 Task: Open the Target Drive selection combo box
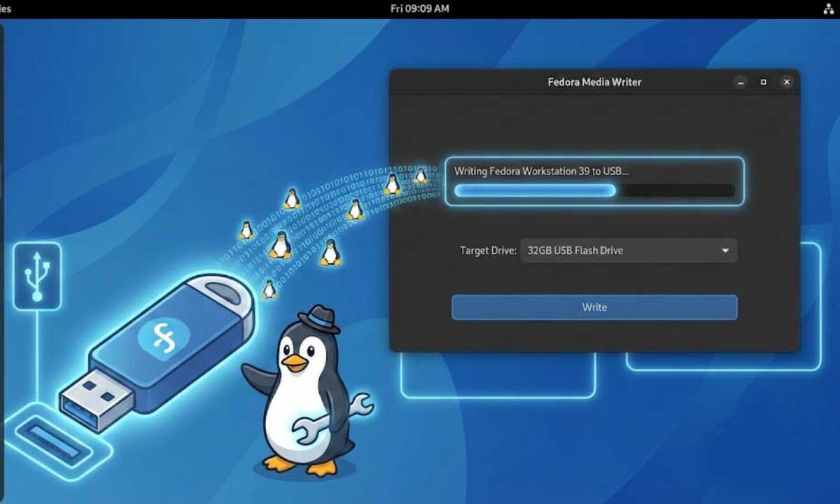[x=628, y=251]
